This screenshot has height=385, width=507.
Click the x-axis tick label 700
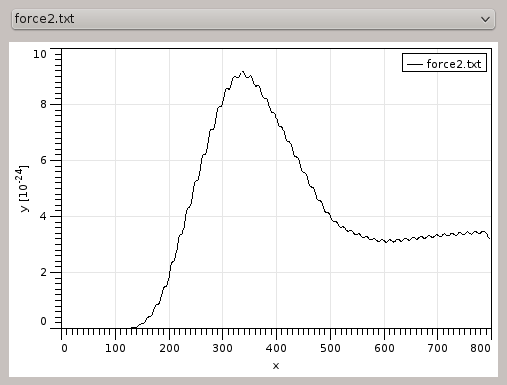(438, 348)
